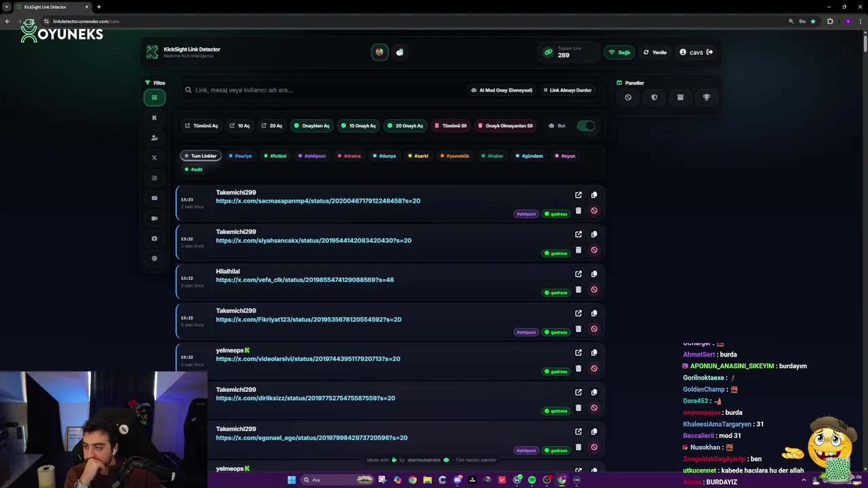Copy the sacmasapanmp4 link
Screen dimensions: 868x488
[594, 195]
